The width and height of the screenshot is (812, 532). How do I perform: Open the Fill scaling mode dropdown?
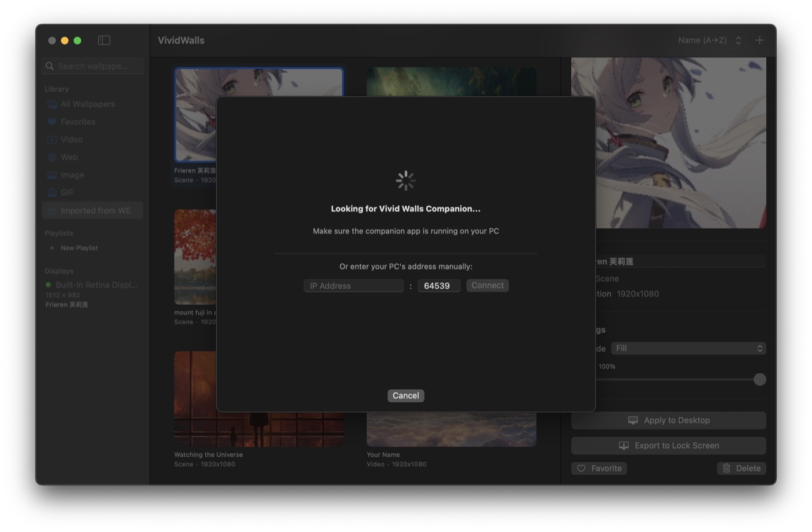point(688,348)
